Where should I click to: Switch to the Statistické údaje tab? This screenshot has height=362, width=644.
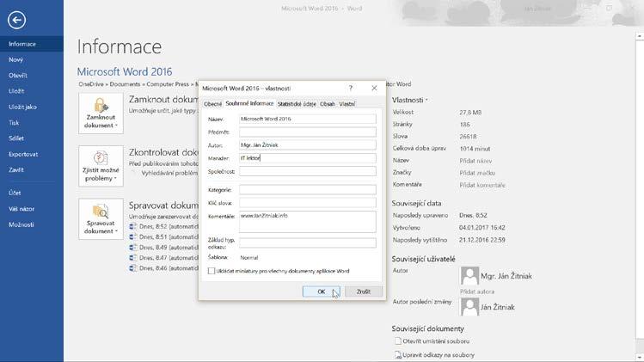(297, 104)
